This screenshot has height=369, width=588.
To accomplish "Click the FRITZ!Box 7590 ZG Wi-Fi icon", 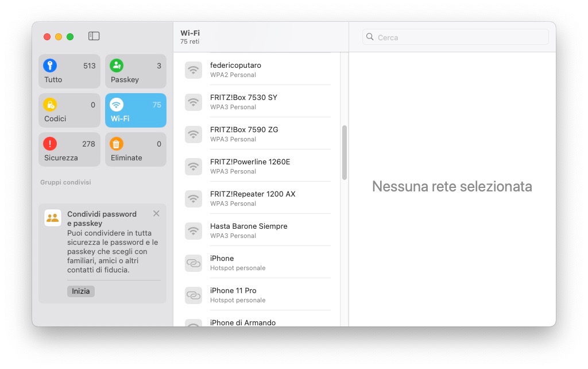I will [194, 134].
